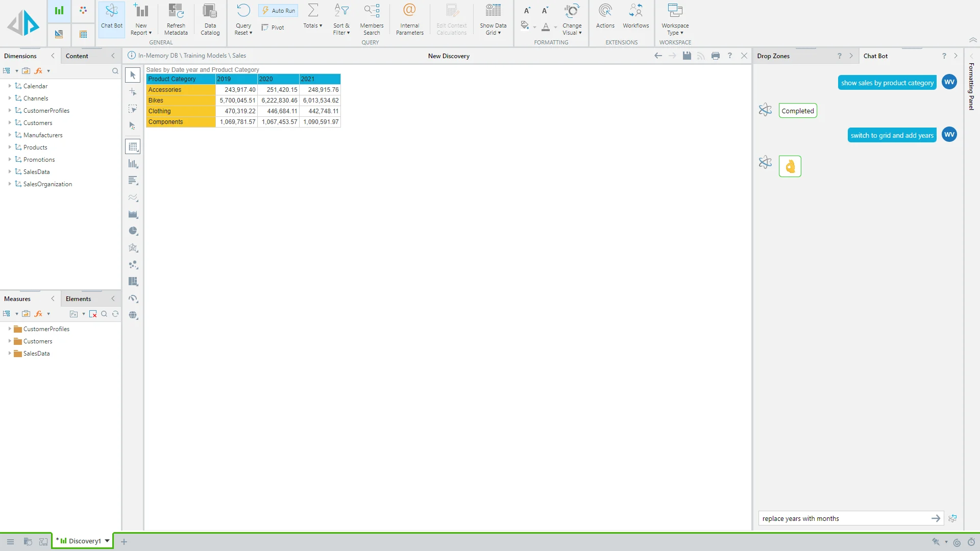Image resolution: width=980 pixels, height=551 pixels.
Task: Switch to the Content tab
Action: (77, 56)
